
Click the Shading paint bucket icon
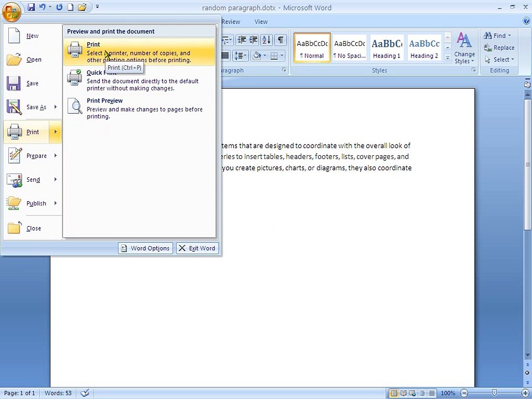coord(257,55)
